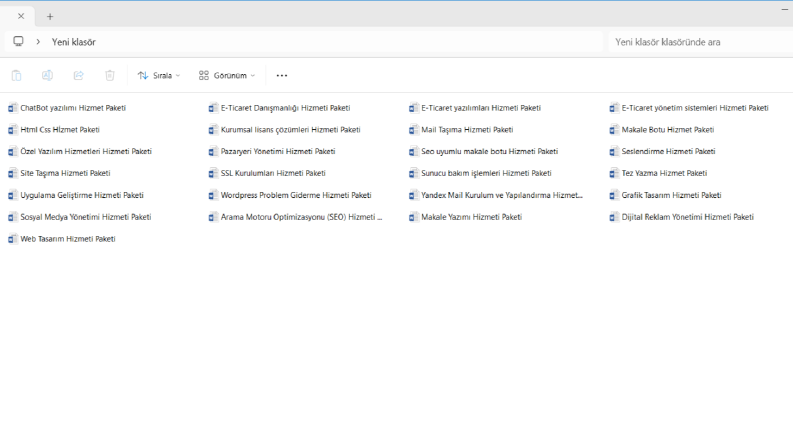793x446 pixels.
Task: Select Html Css Hizmet Paketi file icon
Action: [x=13, y=129]
